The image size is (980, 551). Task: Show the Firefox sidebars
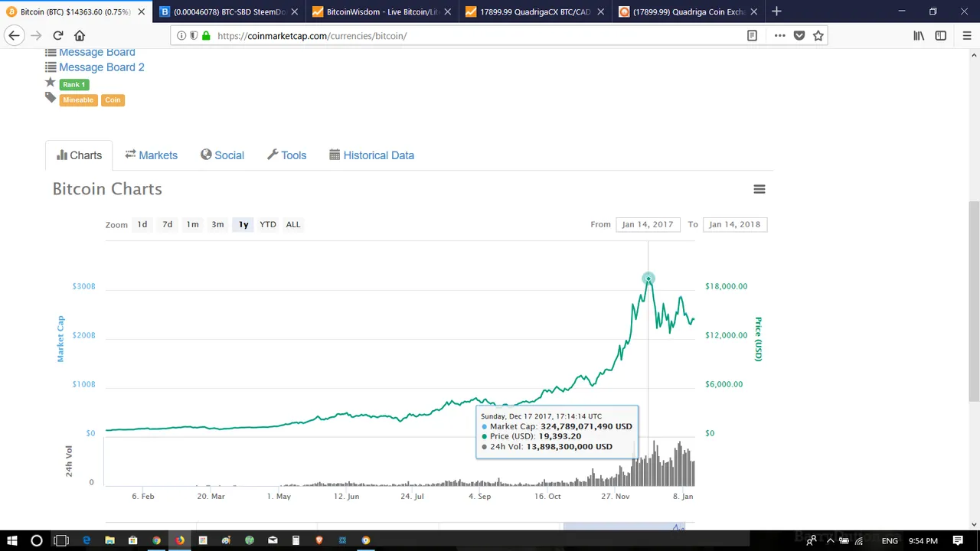941,36
